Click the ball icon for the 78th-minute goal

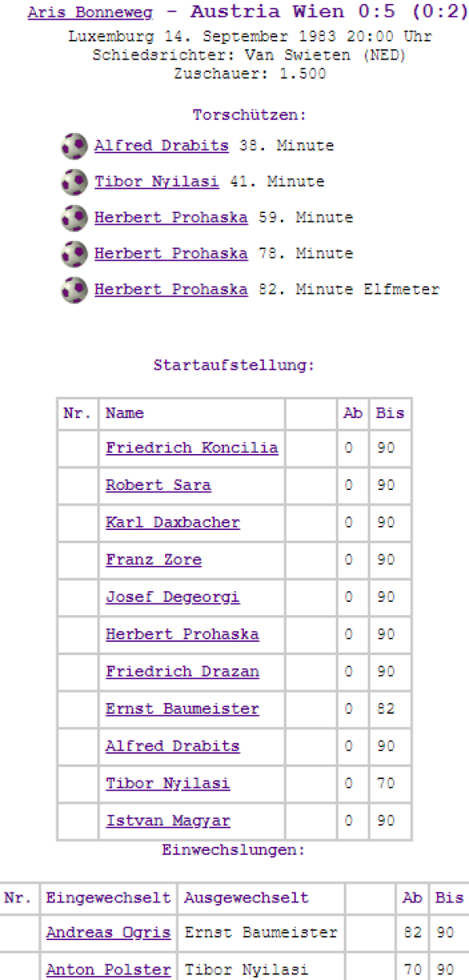pos(74,255)
